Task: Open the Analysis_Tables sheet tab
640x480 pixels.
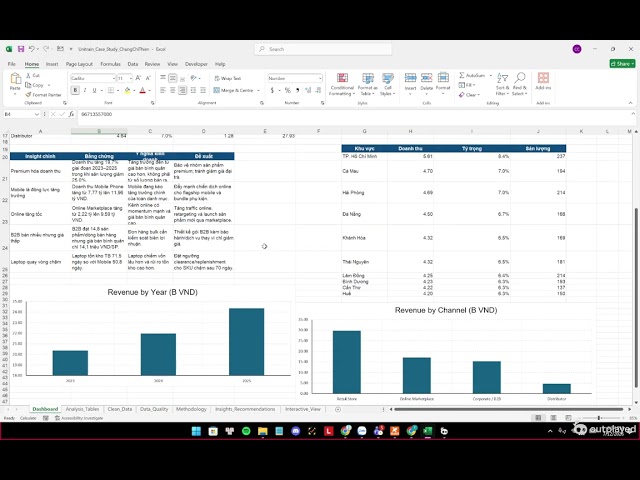Action: click(x=82, y=409)
